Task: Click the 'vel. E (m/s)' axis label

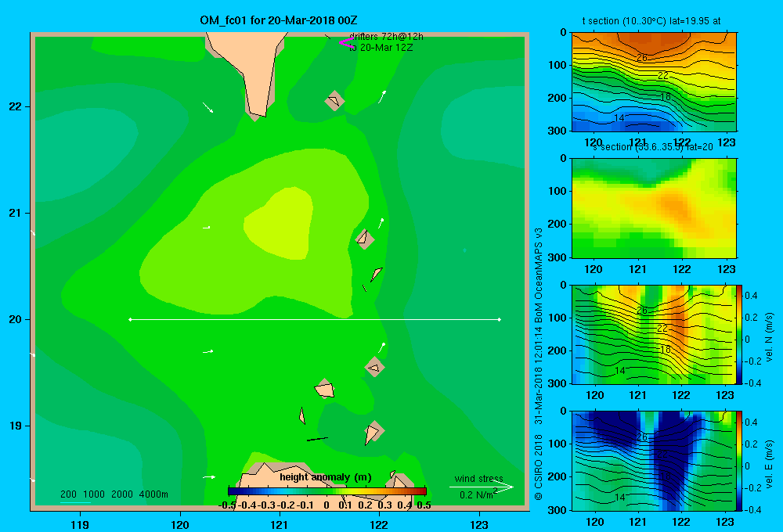Action: (x=769, y=464)
